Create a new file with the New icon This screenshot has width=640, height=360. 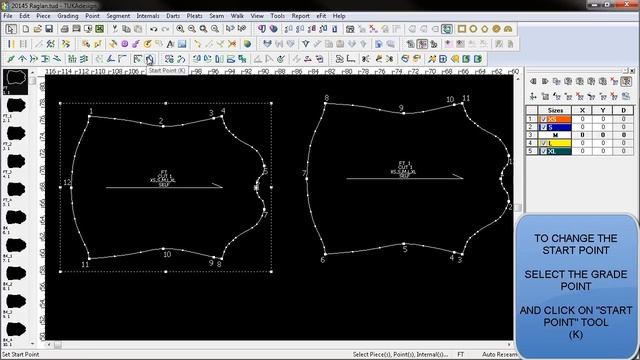(25, 29)
